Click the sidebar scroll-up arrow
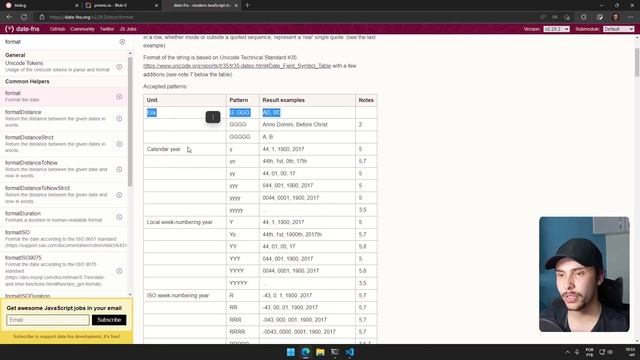This screenshot has height=360, width=640. (x=130, y=53)
